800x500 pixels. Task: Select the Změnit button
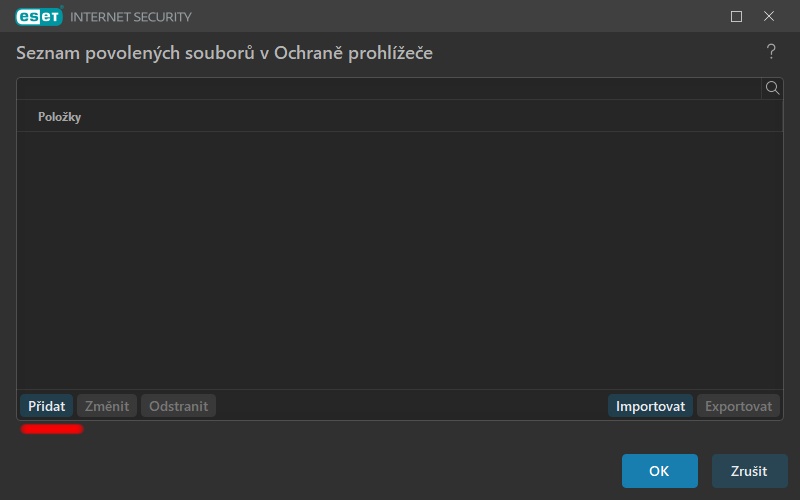coord(107,406)
